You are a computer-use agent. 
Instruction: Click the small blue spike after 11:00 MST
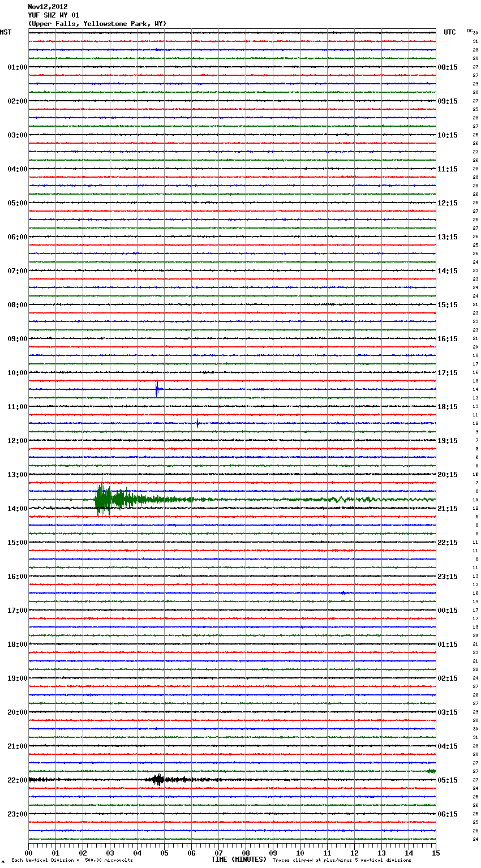click(x=197, y=423)
